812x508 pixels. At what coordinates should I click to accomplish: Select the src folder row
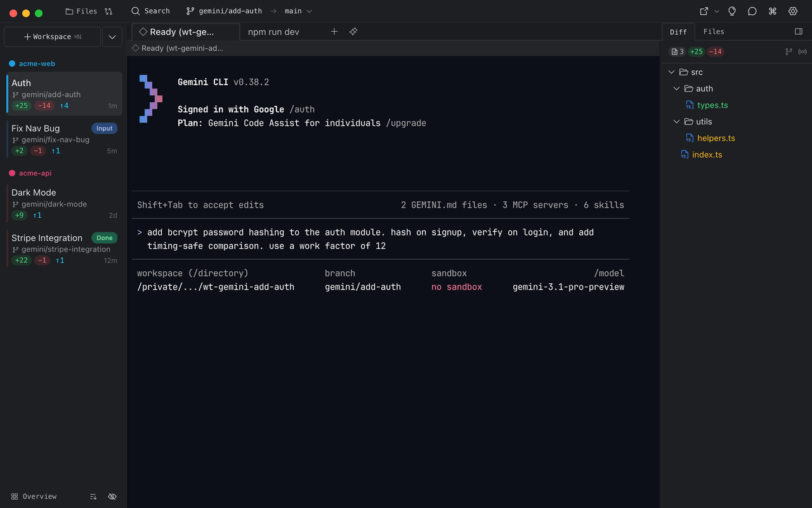pyautogui.click(x=737, y=72)
